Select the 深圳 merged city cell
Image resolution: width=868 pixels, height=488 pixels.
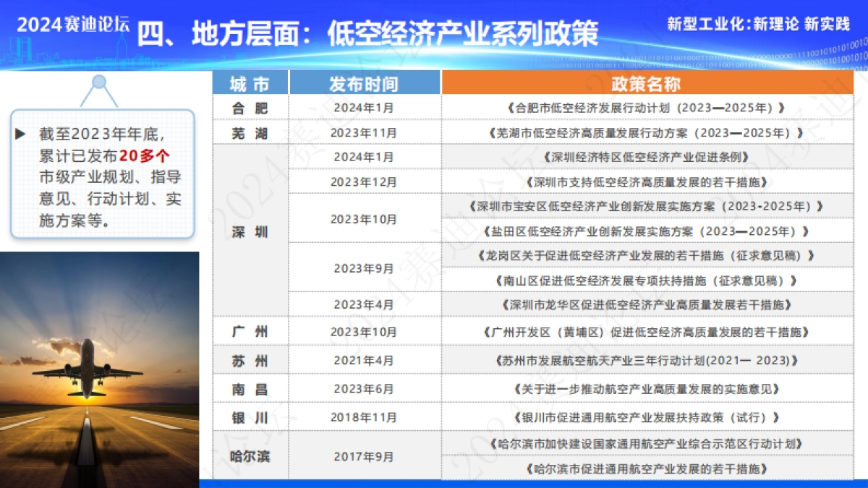pyautogui.click(x=250, y=231)
